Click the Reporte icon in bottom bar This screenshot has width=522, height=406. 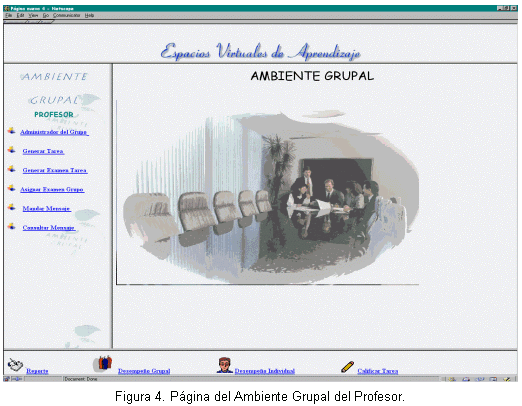pyautogui.click(x=15, y=364)
